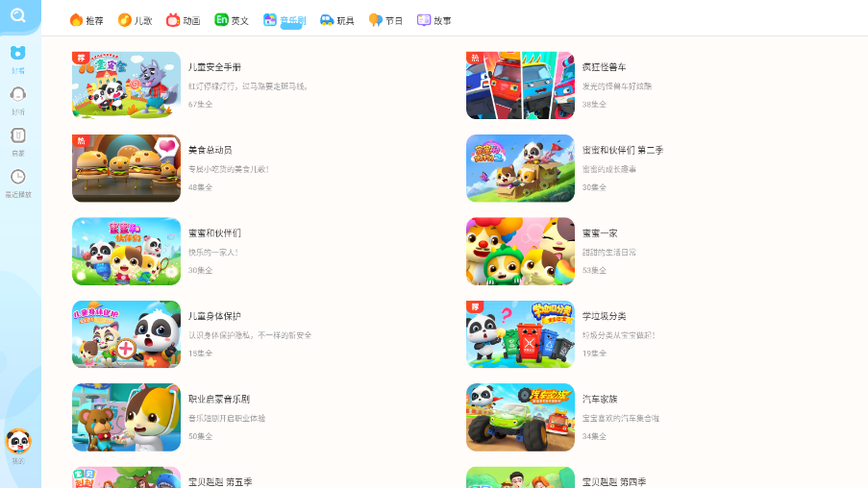Click the 15集全 episode count
Viewport: 868px width, 488px height.
point(200,353)
